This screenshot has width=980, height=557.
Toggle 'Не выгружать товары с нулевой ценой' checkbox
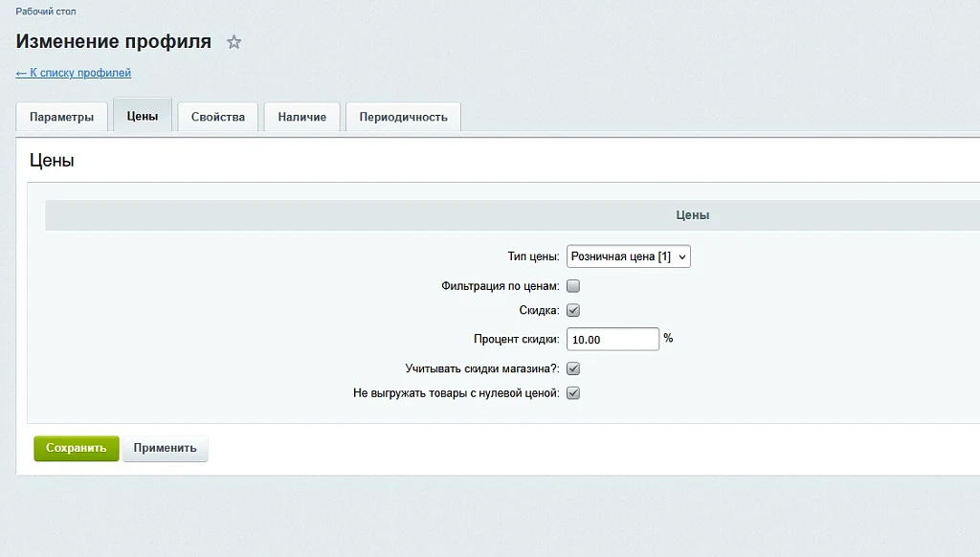point(573,392)
